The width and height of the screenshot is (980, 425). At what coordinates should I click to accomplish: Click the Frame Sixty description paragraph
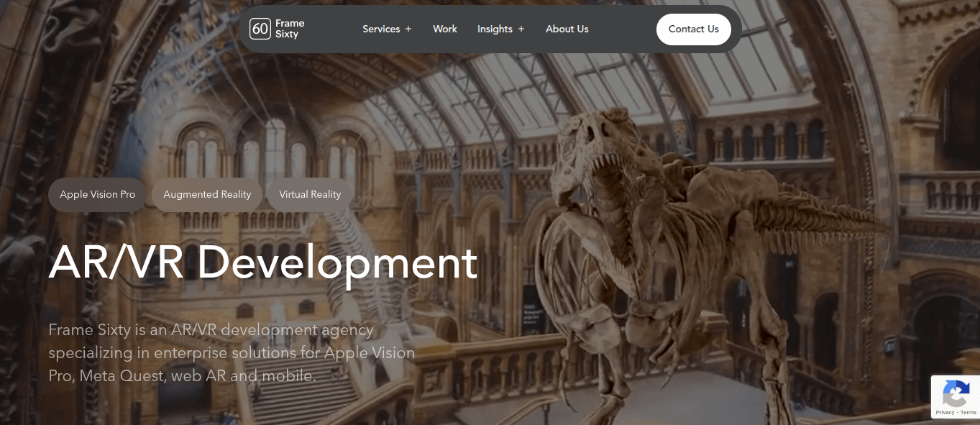pos(232,353)
